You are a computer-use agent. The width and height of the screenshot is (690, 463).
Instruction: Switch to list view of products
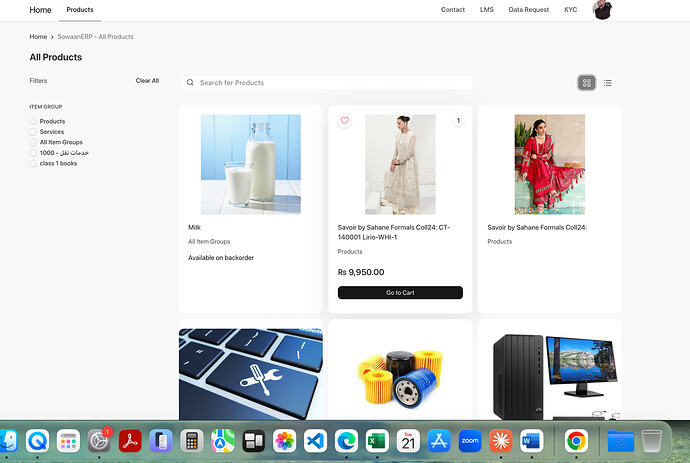(608, 83)
